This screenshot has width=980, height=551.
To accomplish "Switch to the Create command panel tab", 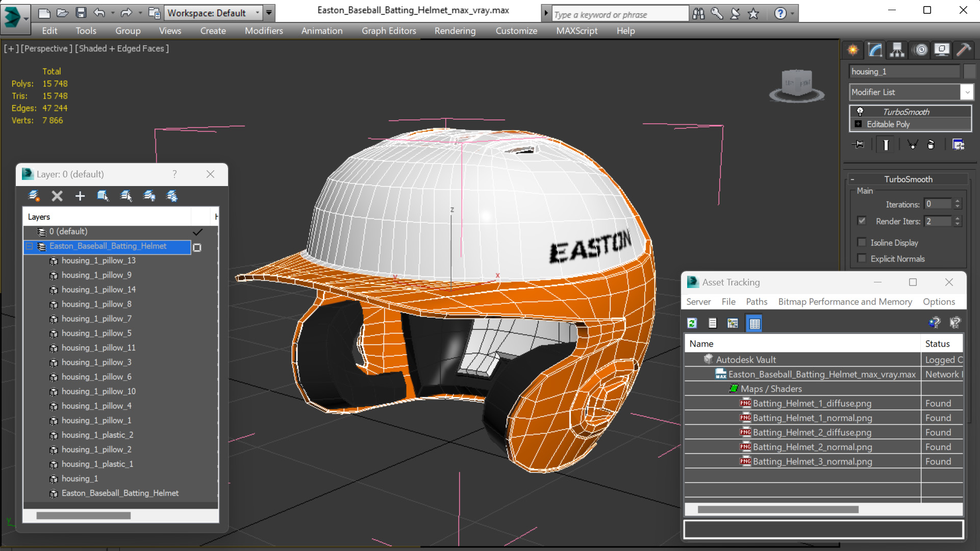I will click(x=853, y=50).
